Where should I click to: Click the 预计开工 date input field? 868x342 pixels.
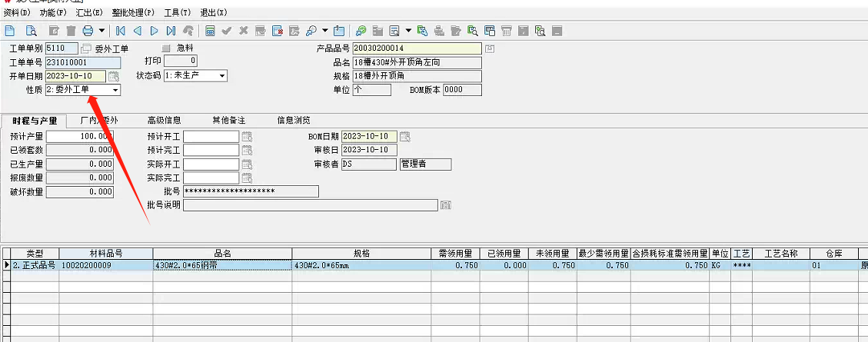point(211,137)
